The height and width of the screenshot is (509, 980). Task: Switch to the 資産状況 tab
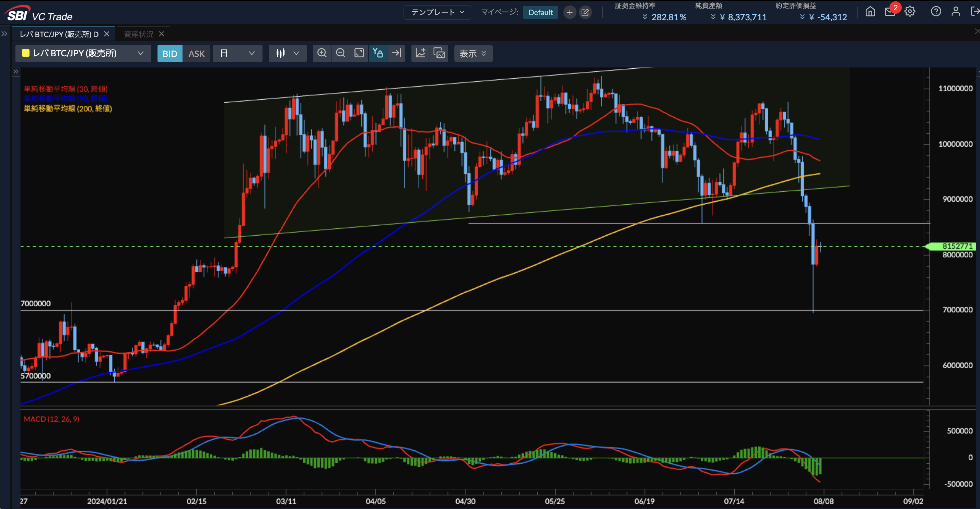coord(139,34)
